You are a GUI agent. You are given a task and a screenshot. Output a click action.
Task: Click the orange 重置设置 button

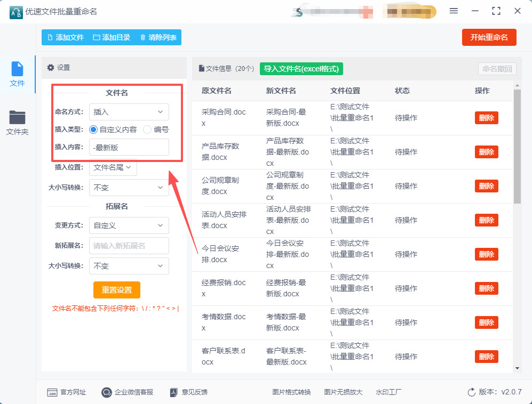coord(116,290)
